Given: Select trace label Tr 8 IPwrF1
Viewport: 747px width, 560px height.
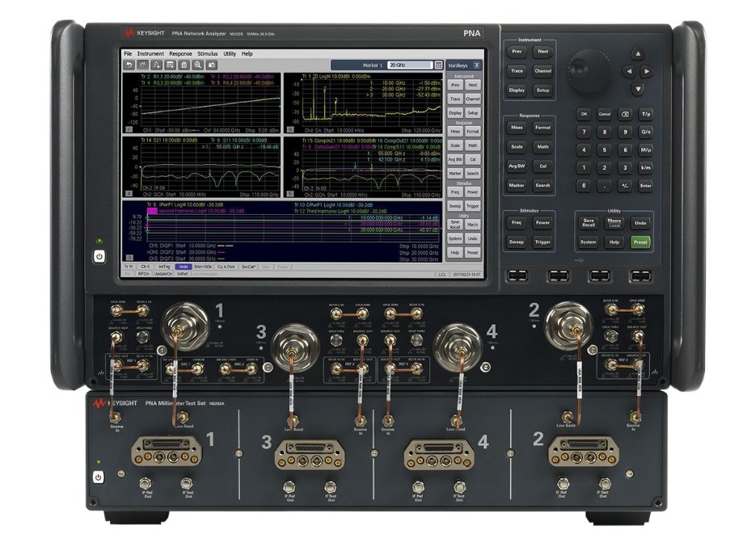Looking at the screenshot, I should click(x=185, y=204).
